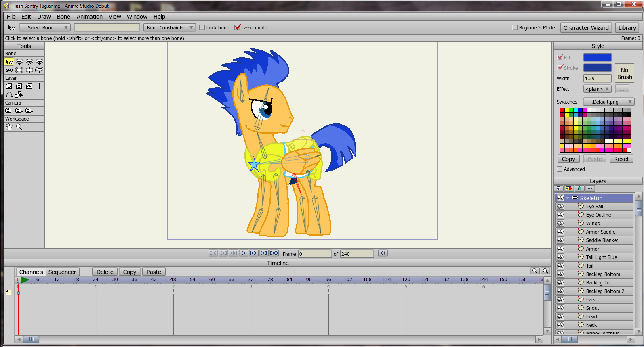This screenshot has height=347, width=644.
Task: Open the Fill color swatch
Action: (598, 57)
